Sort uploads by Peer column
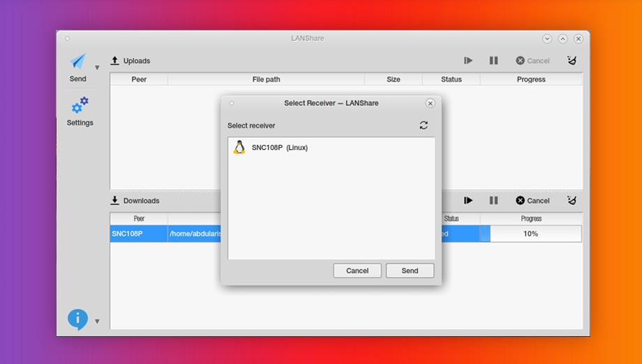 point(139,79)
